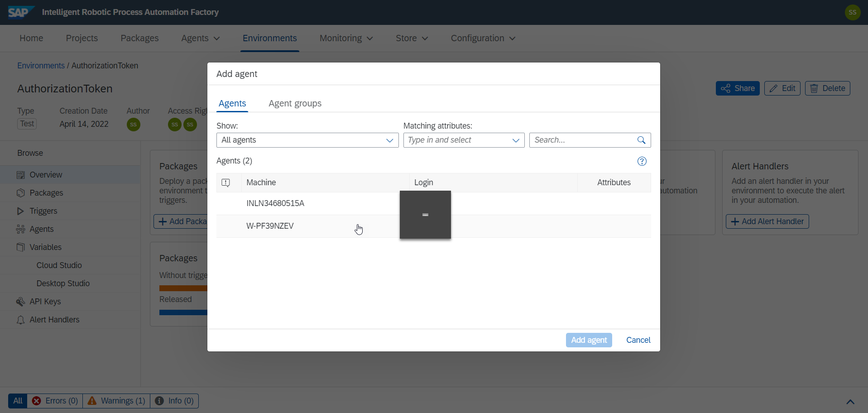Click the Variables sidebar icon

(x=20, y=247)
